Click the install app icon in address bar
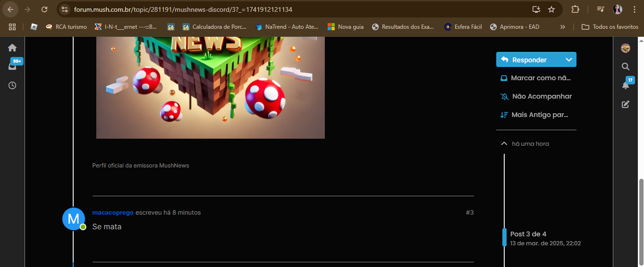The height and width of the screenshot is (267, 644). click(536, 9)
